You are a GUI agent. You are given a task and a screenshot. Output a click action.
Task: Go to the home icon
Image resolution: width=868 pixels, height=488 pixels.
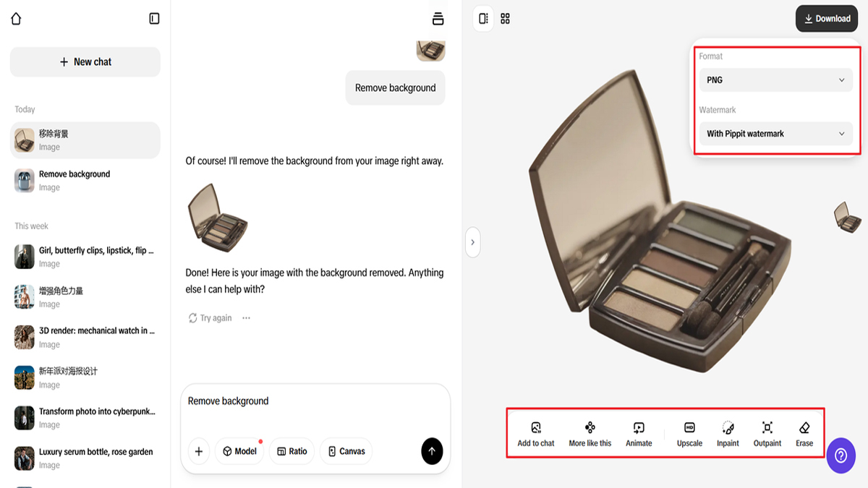[16, 19]
